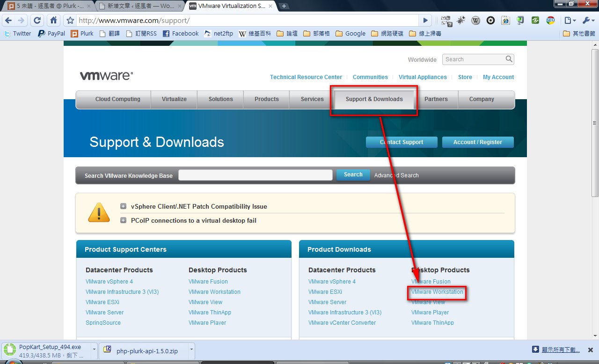Click the Account / Register button
Image resolution: width=599 pixels, height=364 pixels.
(x=477, y=142)
